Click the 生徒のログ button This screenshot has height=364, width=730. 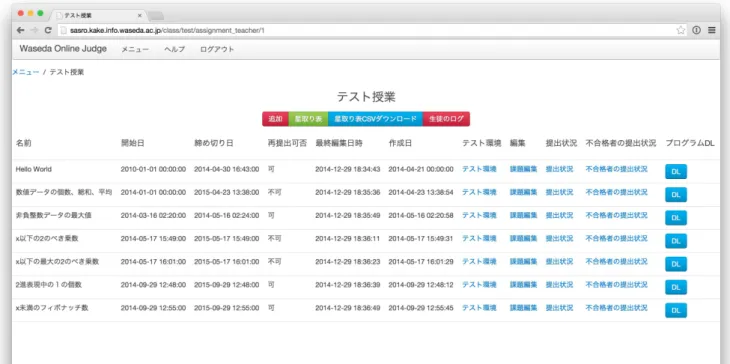(446, 119)
